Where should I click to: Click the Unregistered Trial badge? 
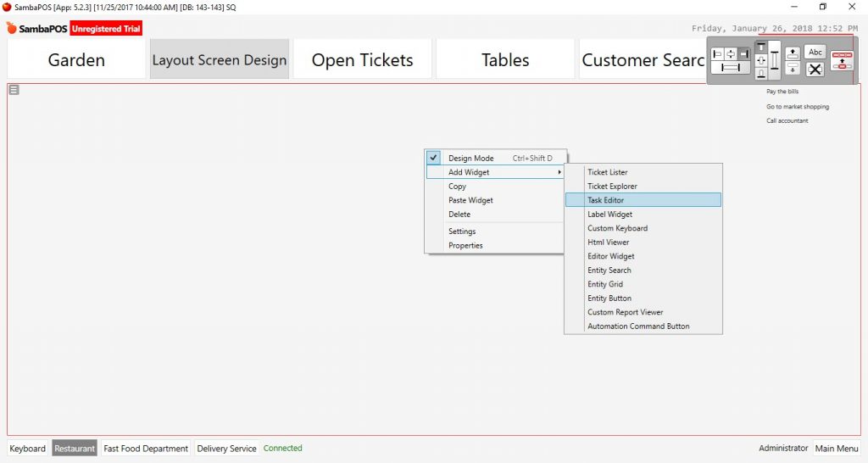(x=106, y=28)
